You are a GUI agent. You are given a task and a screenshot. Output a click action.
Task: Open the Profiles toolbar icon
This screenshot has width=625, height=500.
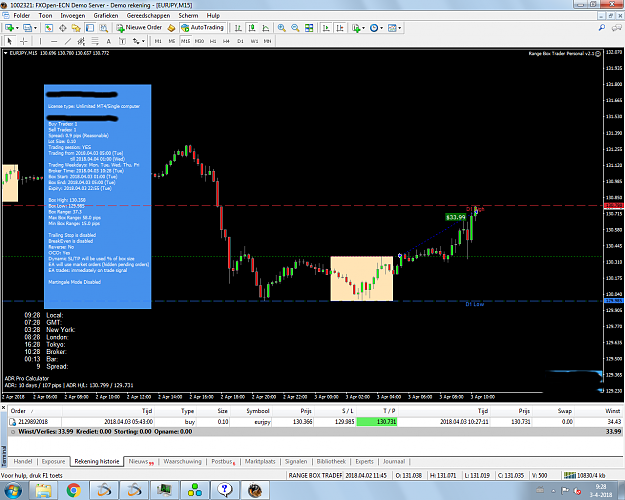point(28,28)
